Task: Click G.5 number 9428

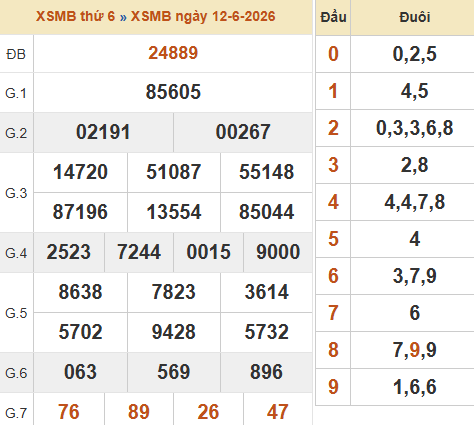Action: pyautogui.click(x=174, y=332)
